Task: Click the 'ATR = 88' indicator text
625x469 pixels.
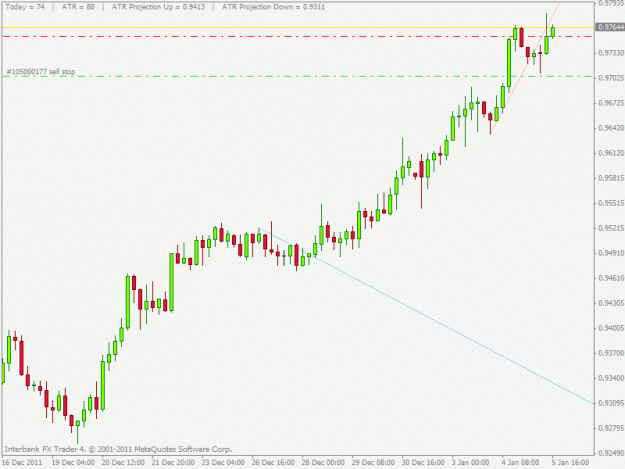Action: click(78, 7)
